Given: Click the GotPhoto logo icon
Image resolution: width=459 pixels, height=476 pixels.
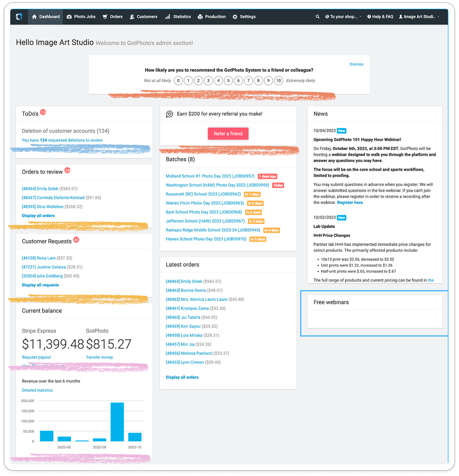Looking at the screenshot, I should click(19, 17).
